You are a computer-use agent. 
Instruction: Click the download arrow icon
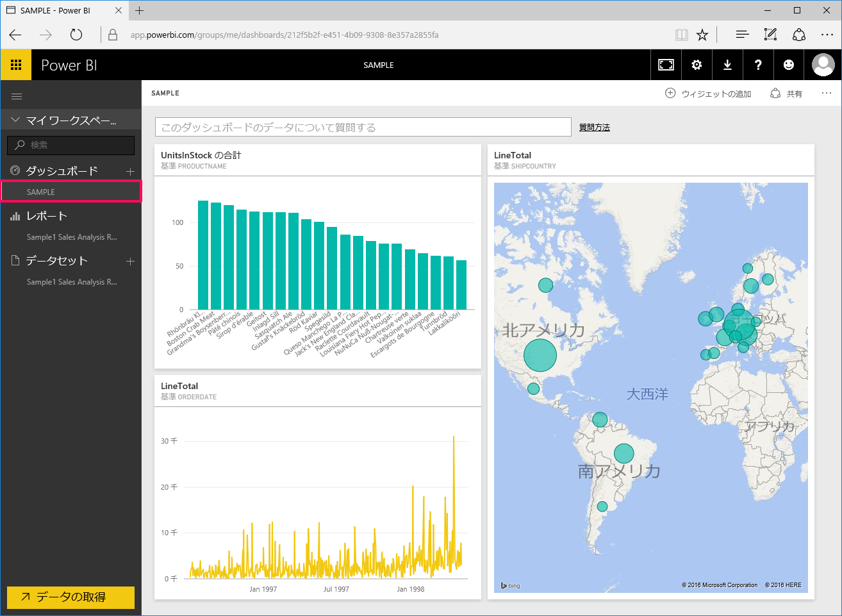click(x=727, y=65)
